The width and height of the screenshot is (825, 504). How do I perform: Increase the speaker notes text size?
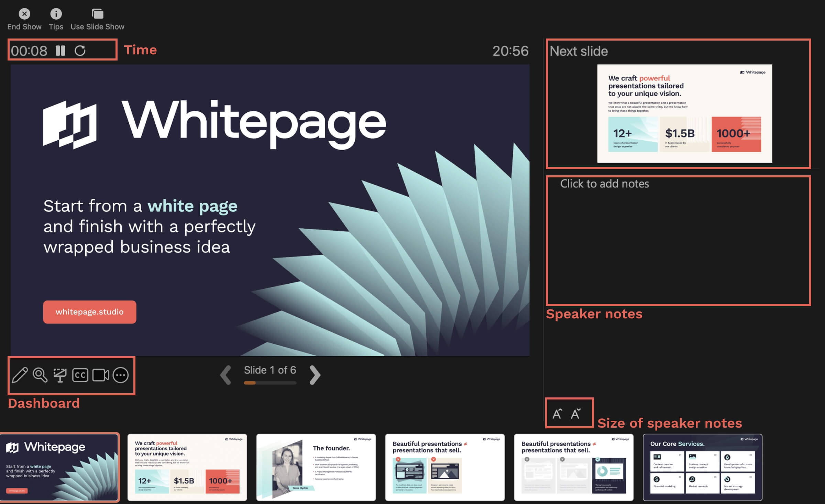tap(557, 412)
